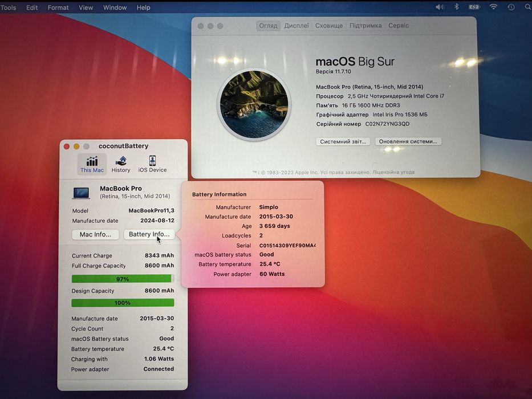The image size is (532, 399).
Task: Minimize the coconutBattery window
Action: coord(76,146)
